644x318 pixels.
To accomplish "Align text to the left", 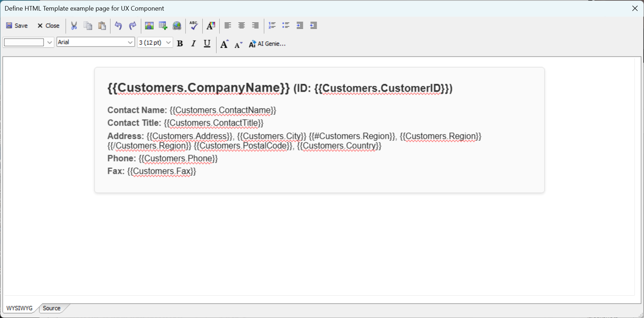I will [x=228, y=25].
